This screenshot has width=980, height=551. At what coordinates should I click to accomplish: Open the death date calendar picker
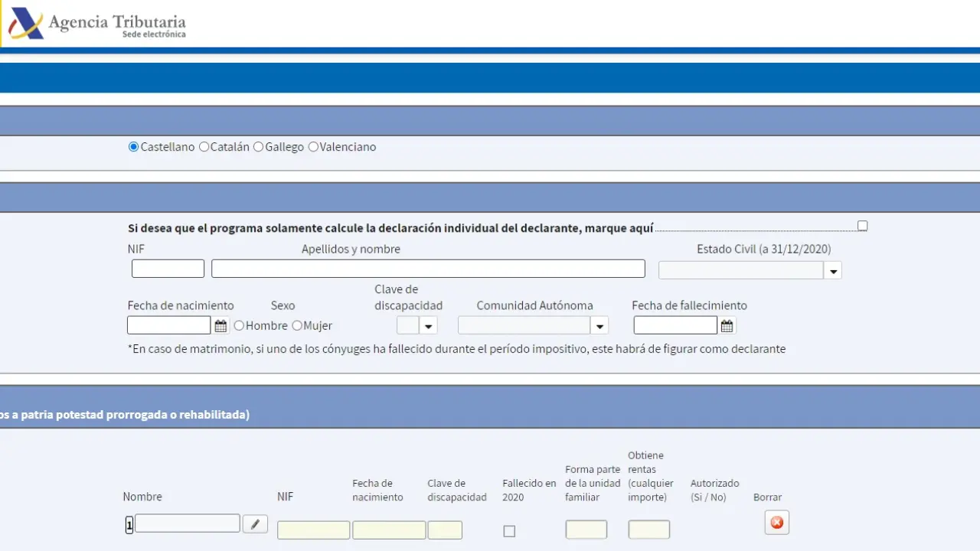coord(727,326)
